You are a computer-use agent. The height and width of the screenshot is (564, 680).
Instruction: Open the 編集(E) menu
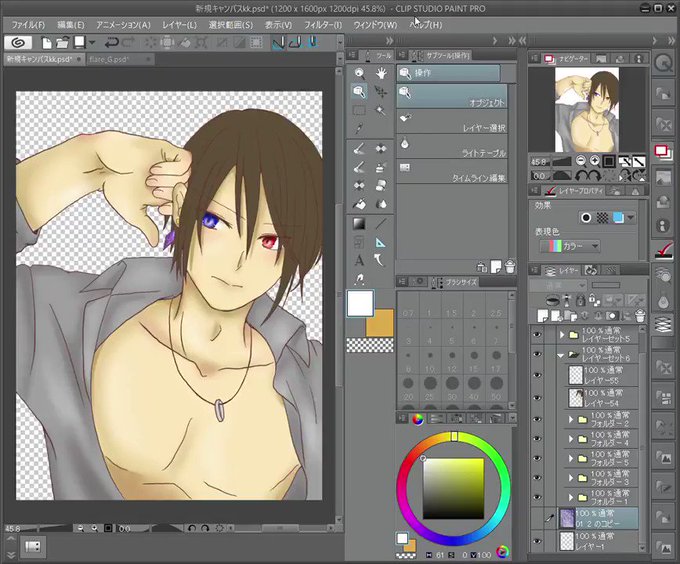coord(71,25)
